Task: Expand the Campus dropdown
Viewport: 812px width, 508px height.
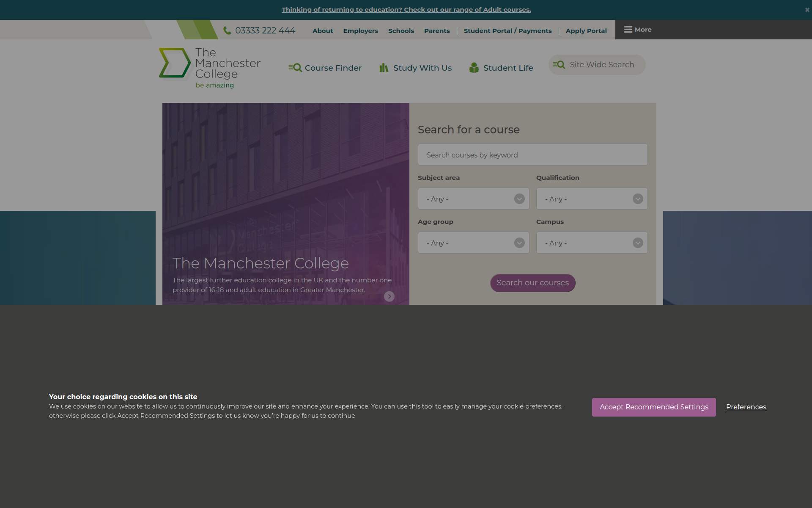Action: coord(592,243)
